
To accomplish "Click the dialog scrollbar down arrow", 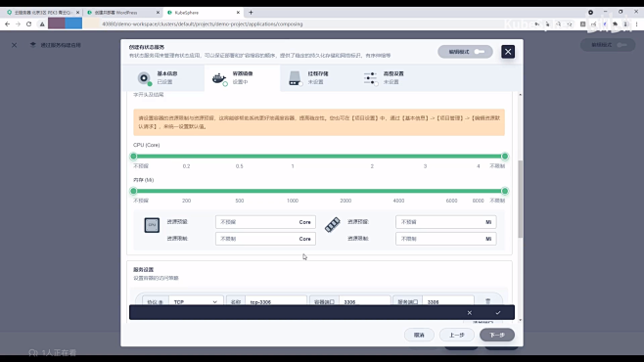I will 521,320.
